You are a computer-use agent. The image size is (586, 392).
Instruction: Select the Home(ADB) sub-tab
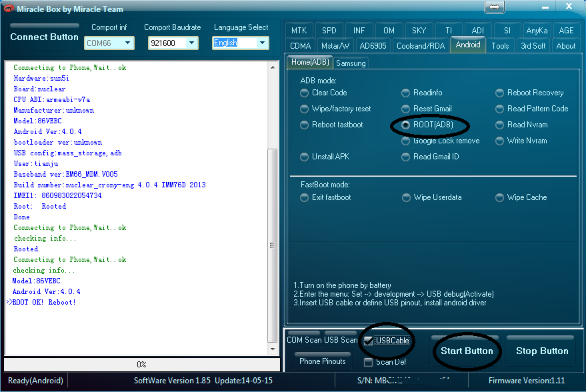[310, 62]
